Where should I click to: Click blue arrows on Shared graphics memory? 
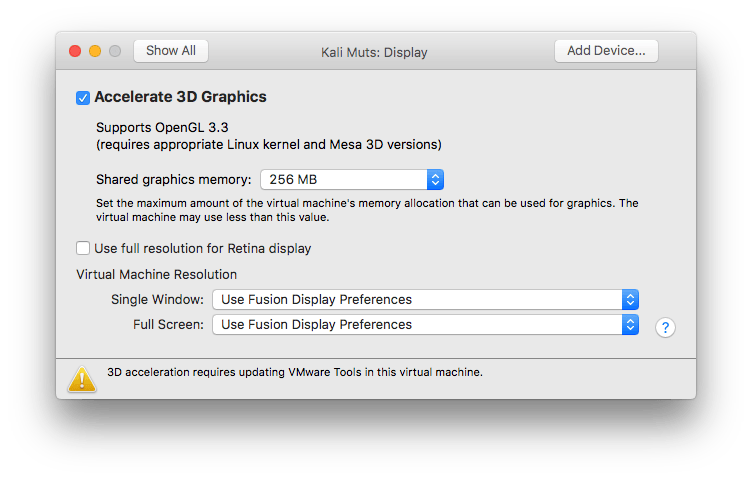pyautogui.click(x=434, y=180)
